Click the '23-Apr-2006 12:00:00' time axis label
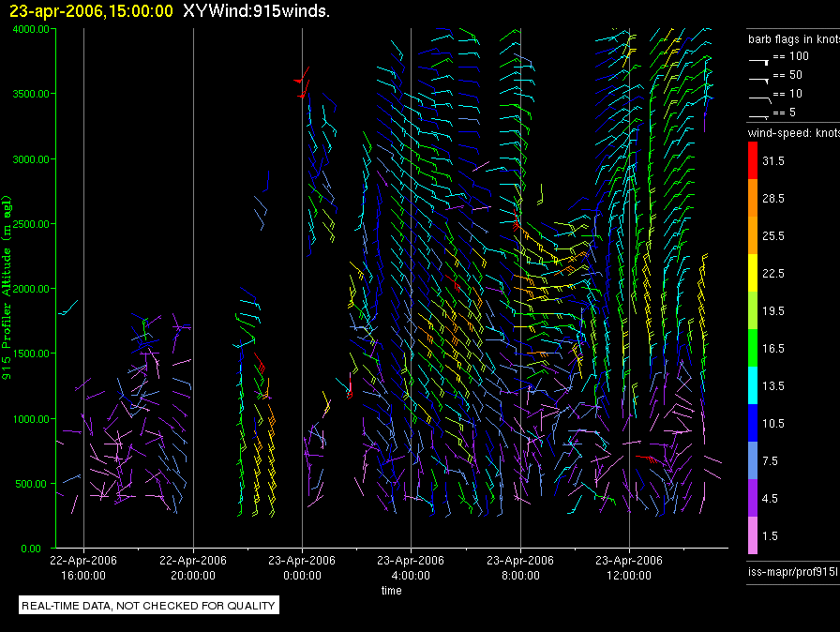Screen dimensions: 840x632 [x=629, y=567]
